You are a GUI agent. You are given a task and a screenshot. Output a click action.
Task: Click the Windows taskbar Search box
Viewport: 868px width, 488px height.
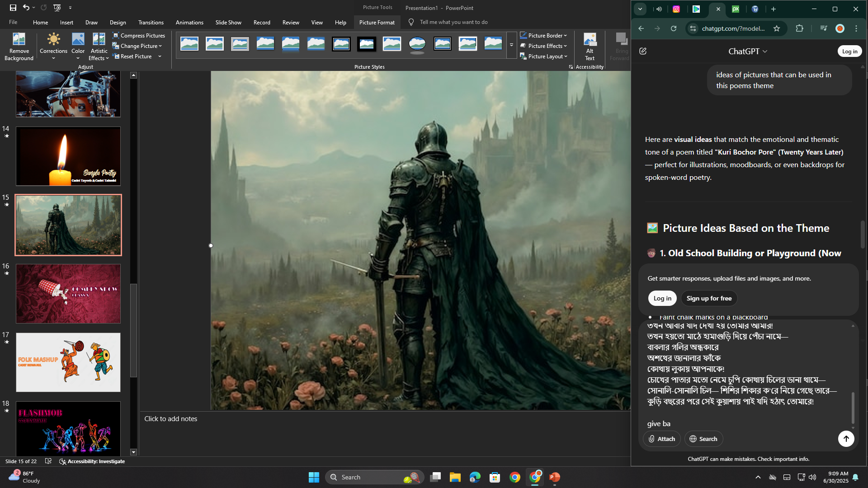(375, 477)
